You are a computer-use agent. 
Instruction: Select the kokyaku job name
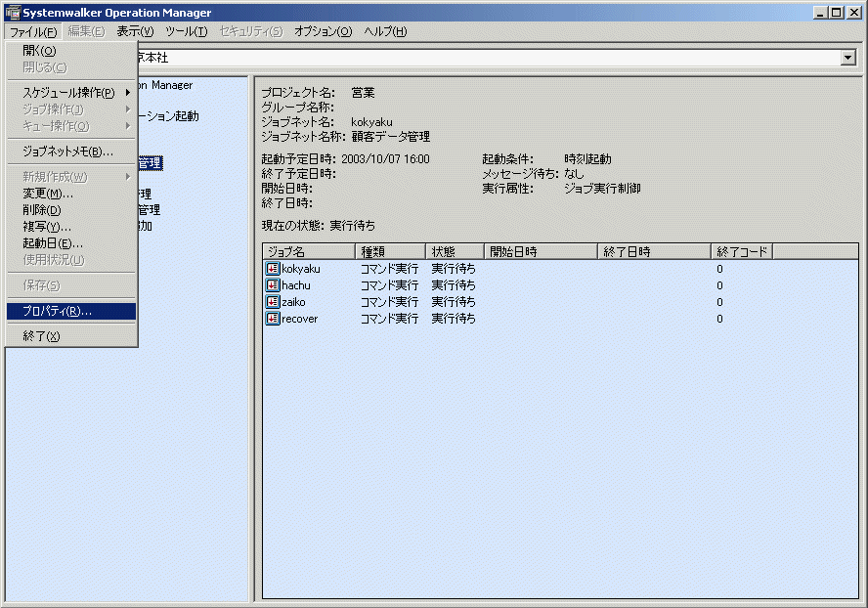(x=301, y=269)
